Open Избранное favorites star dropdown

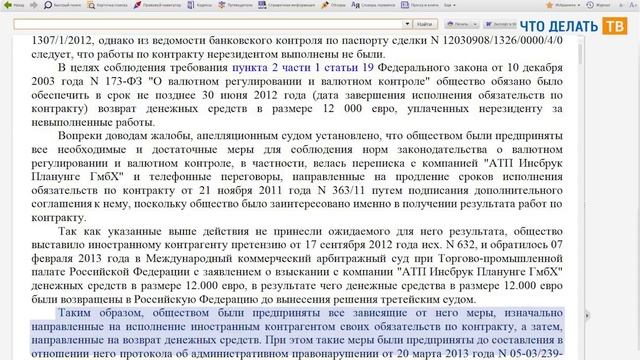click(x=563, y=5)
